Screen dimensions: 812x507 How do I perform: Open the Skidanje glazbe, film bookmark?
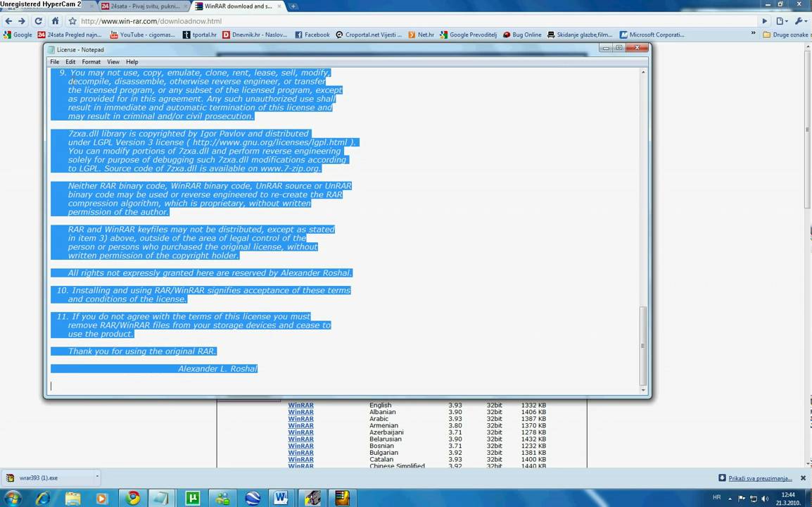tap(580, 35)
